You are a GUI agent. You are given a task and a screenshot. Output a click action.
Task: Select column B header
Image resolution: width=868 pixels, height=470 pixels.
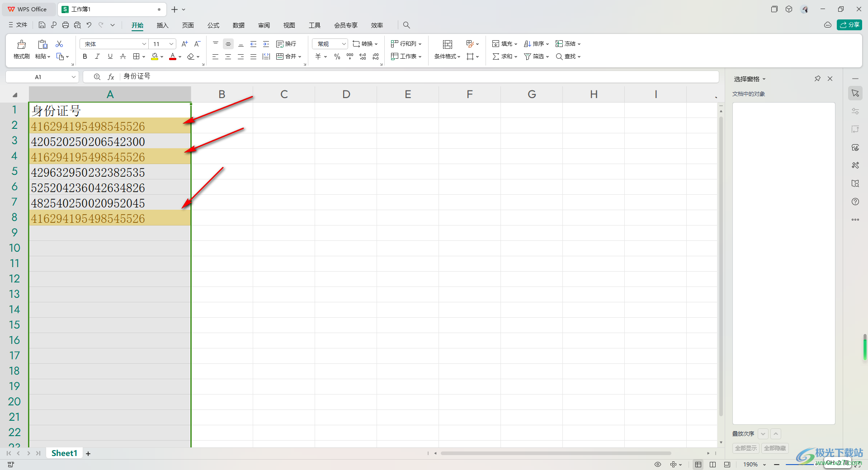(x=222, y=94)
